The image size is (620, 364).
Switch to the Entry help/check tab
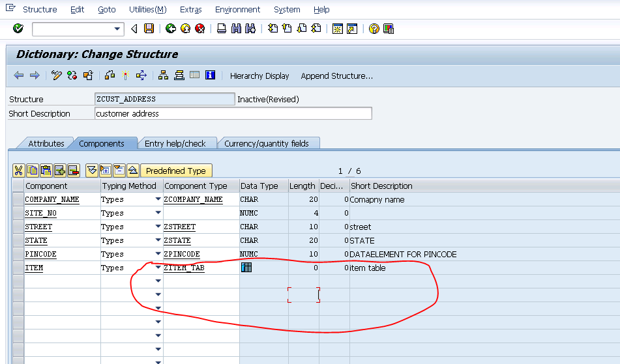pyautogui.click(x=175, y=143)
